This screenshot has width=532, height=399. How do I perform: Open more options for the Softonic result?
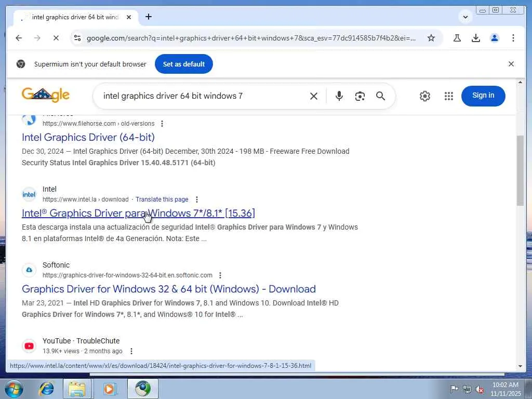point(220,275)
